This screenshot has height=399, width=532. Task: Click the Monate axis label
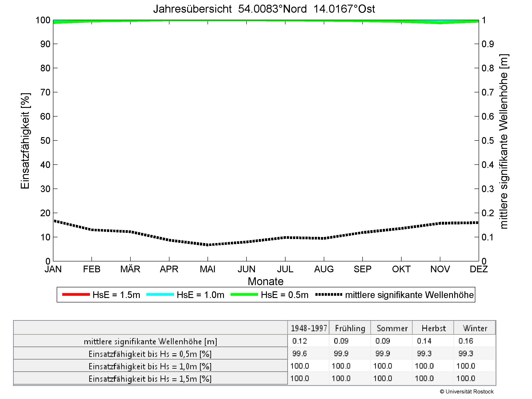tap(266, 281)
